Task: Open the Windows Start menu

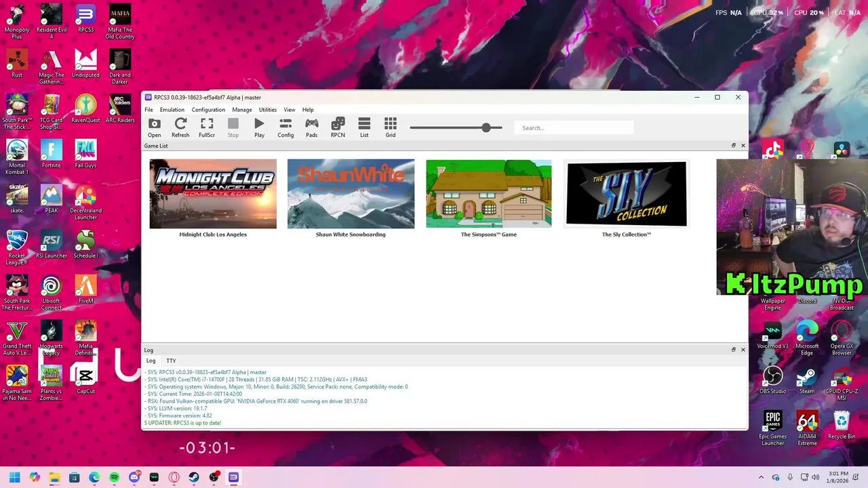Action: 15,477
